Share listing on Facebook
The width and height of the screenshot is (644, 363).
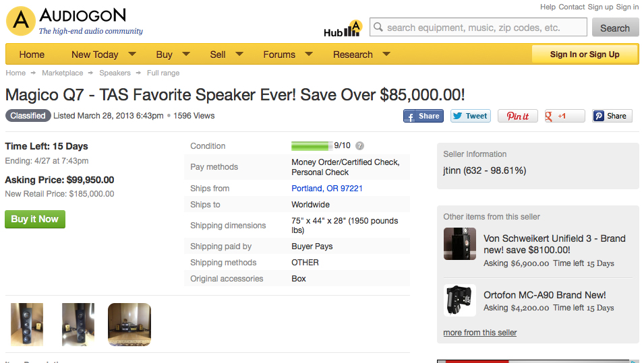click(423, 116)
